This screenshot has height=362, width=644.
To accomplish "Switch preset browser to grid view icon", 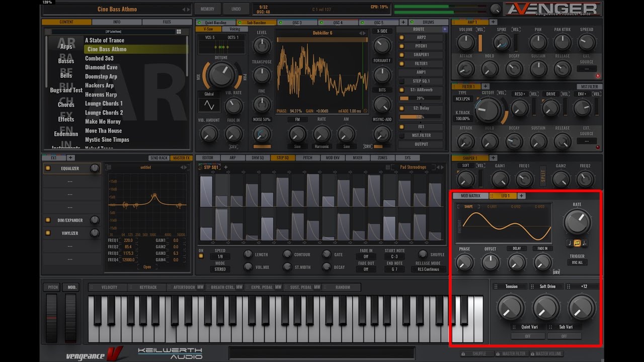I will 179,32.
